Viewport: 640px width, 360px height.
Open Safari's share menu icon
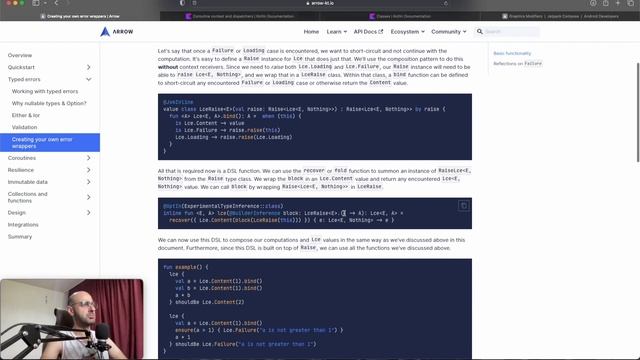606,3
